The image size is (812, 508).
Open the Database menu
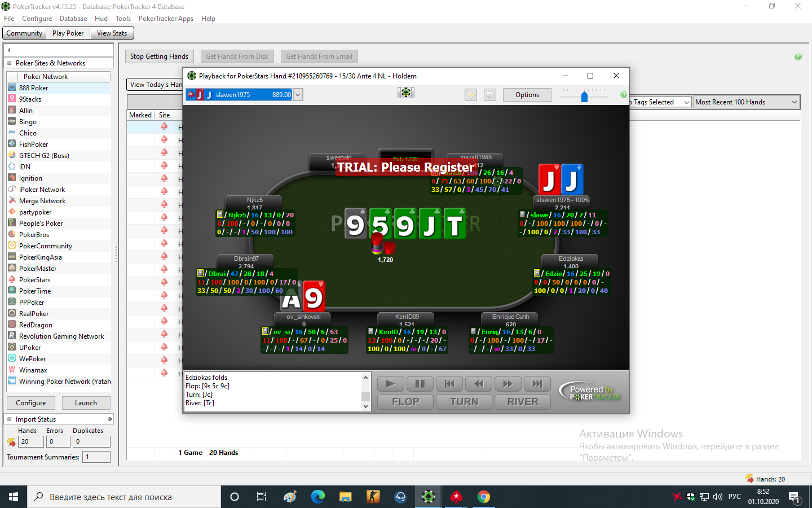[73, 19]
